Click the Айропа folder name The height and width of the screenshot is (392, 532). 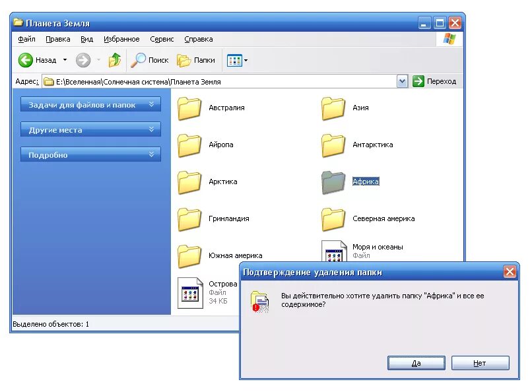pyautogui.click(x=221, y=145)
